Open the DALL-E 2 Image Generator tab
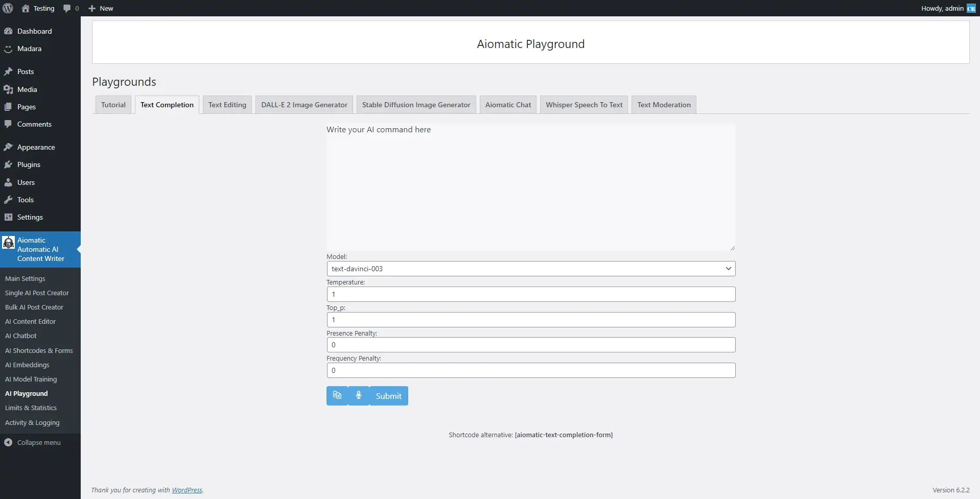980x499 pixels. pyautogui.click(x=304, y=105)
